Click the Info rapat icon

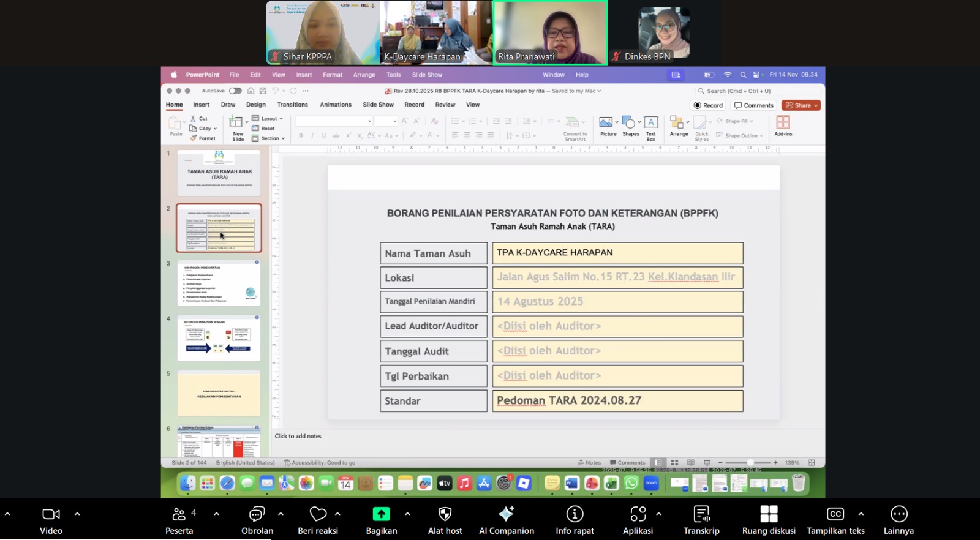pos(575,514)
